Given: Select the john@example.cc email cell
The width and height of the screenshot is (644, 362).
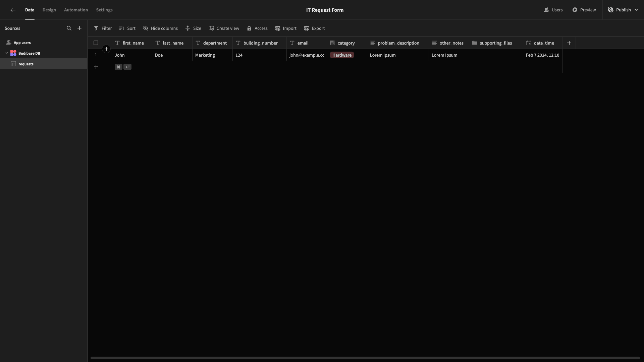Looking at the screenshot, I should click(x=307, y=55).
